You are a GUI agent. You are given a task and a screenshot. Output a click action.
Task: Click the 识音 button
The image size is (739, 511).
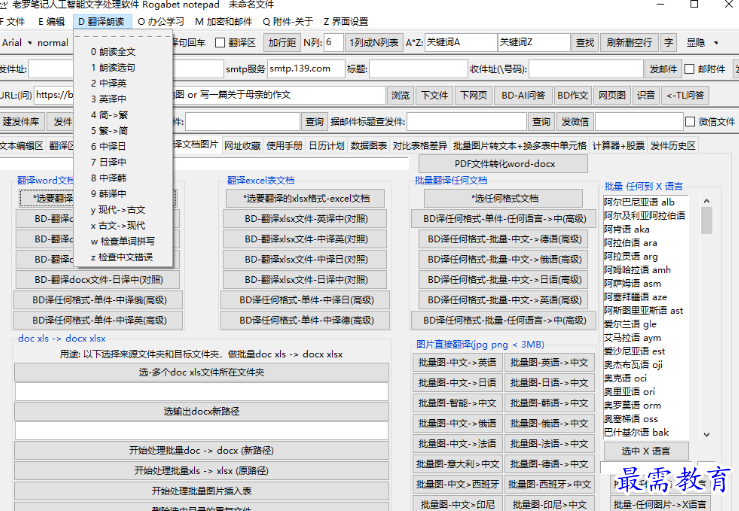(646, 96)
